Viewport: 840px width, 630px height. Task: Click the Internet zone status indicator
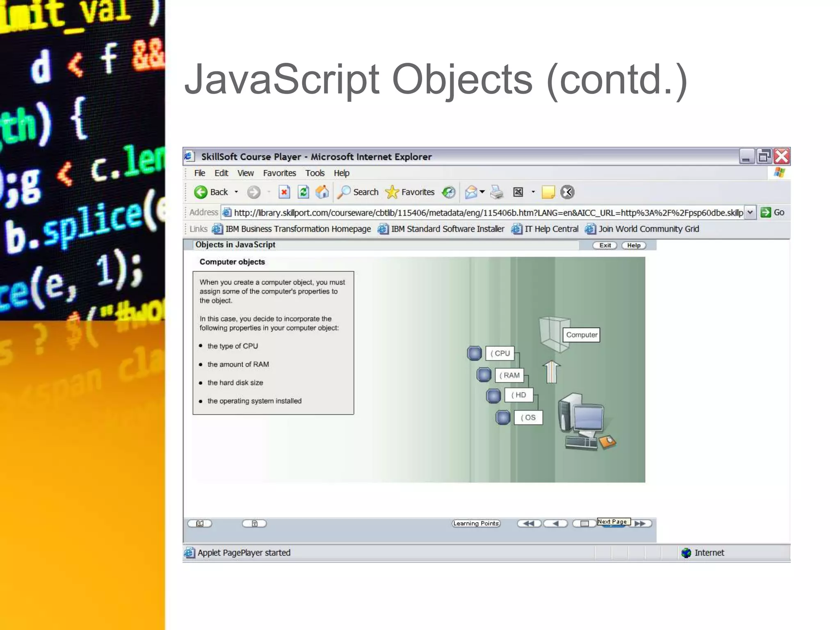click(x=703, y=553)
